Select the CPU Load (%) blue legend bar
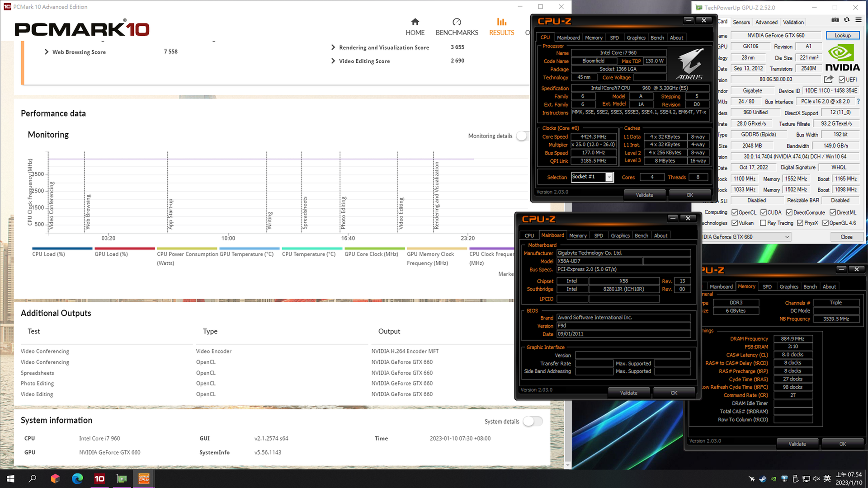 pyautogui.click(x=62, y=249)
